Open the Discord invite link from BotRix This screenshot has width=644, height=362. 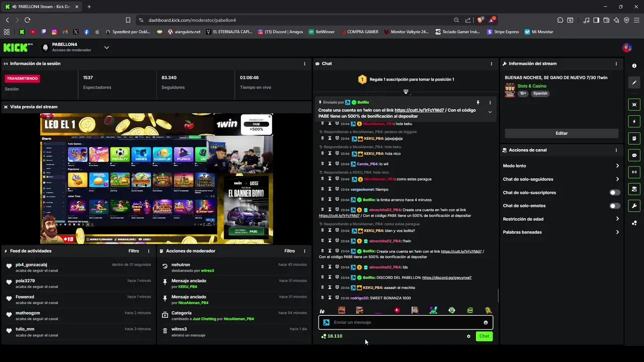tap(447, 278)
